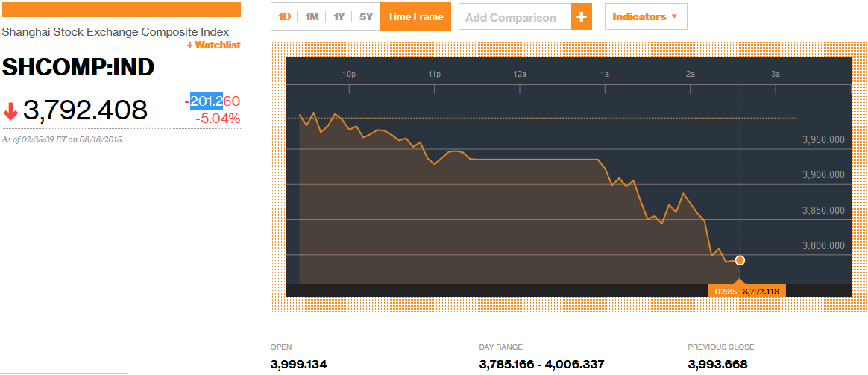This screenshot has width=868, height=375.
Task: Click the 11p time axis label
Action: click(434, 74)
